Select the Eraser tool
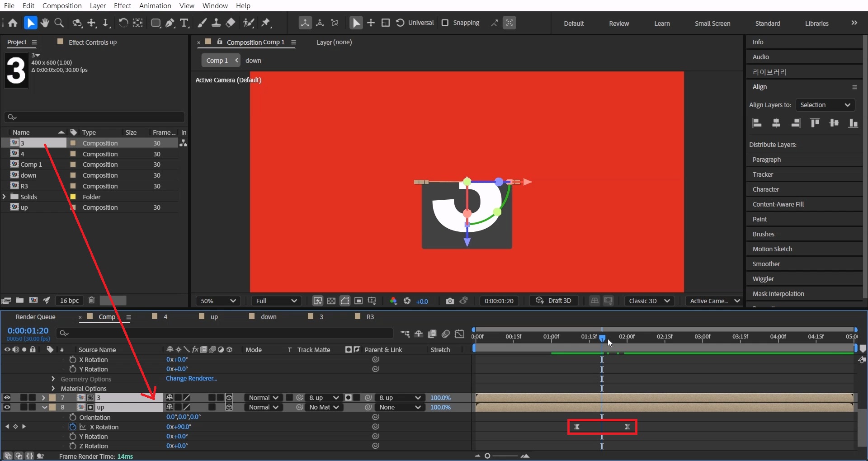Viewport: 868px width, 461px height. click(x=231, y=23)
